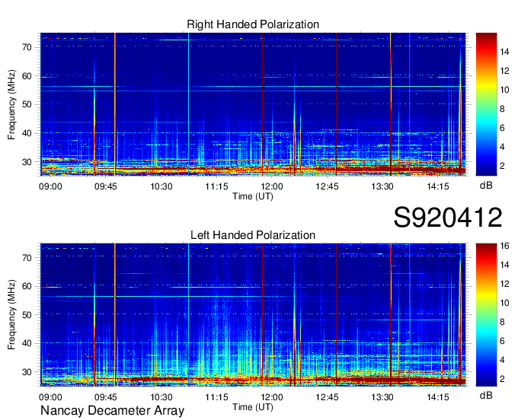Click the 11:15 time tick of upper plot

pyautogui.click(x=216, y=186)
